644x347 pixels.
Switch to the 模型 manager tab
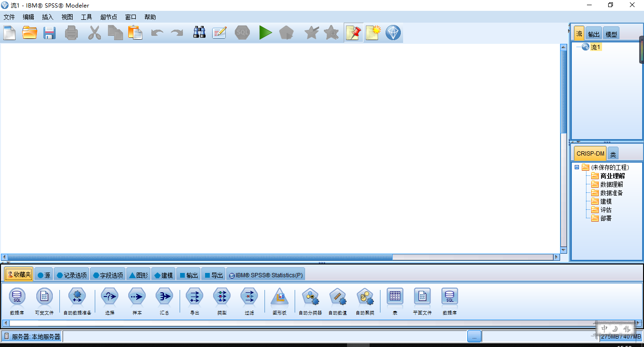[x=611, y=34]
